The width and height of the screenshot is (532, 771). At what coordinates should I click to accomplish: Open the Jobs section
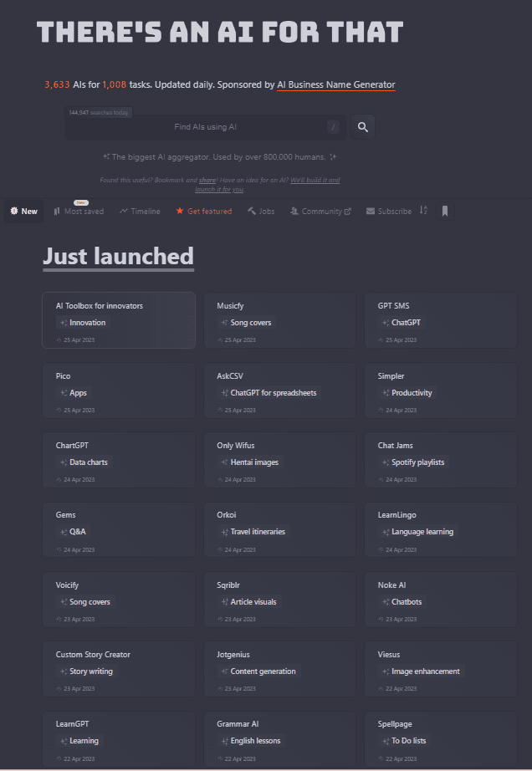(x=261, y=212)
